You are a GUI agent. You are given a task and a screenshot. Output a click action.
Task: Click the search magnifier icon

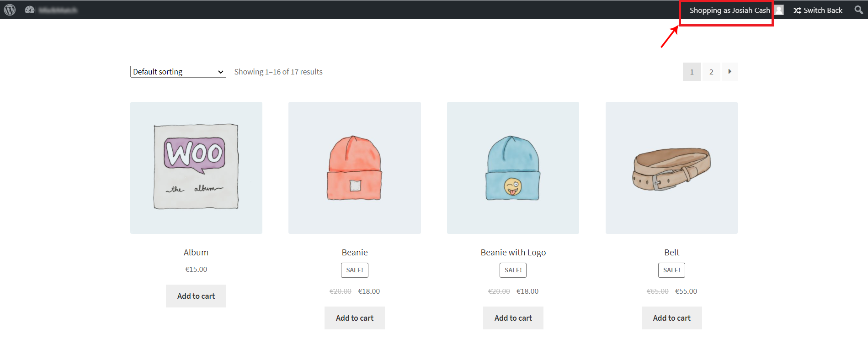[x=859, y=10]
